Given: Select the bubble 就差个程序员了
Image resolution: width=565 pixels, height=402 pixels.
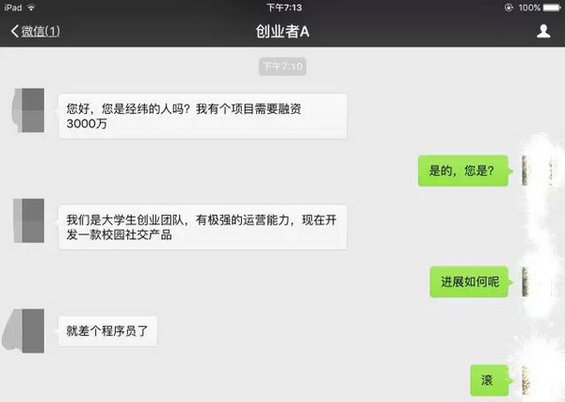Looking at the screenshot, I should [107, 331].
